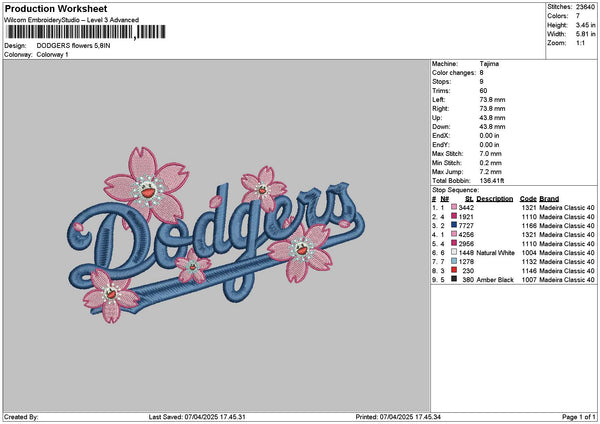Click Madeira Classic 40 in the Amber Black row
The image size is (600, 424).
(567, 280)
